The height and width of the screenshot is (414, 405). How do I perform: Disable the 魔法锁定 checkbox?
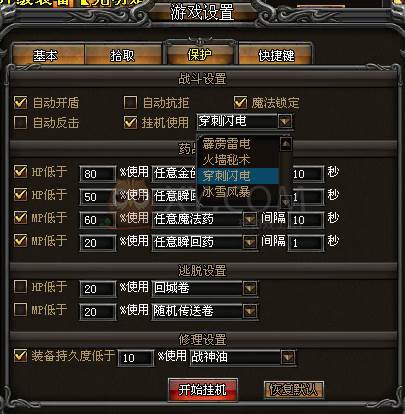(x=240, y=102)
